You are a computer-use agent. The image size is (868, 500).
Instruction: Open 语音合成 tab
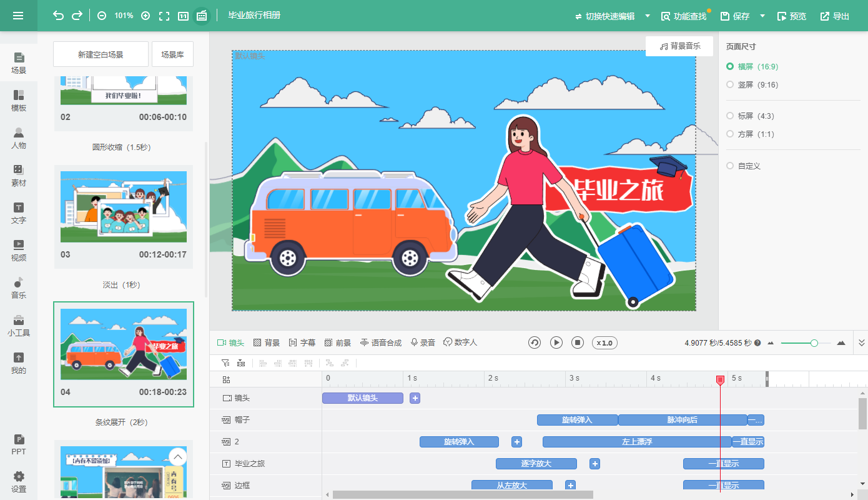coord(381,342)
